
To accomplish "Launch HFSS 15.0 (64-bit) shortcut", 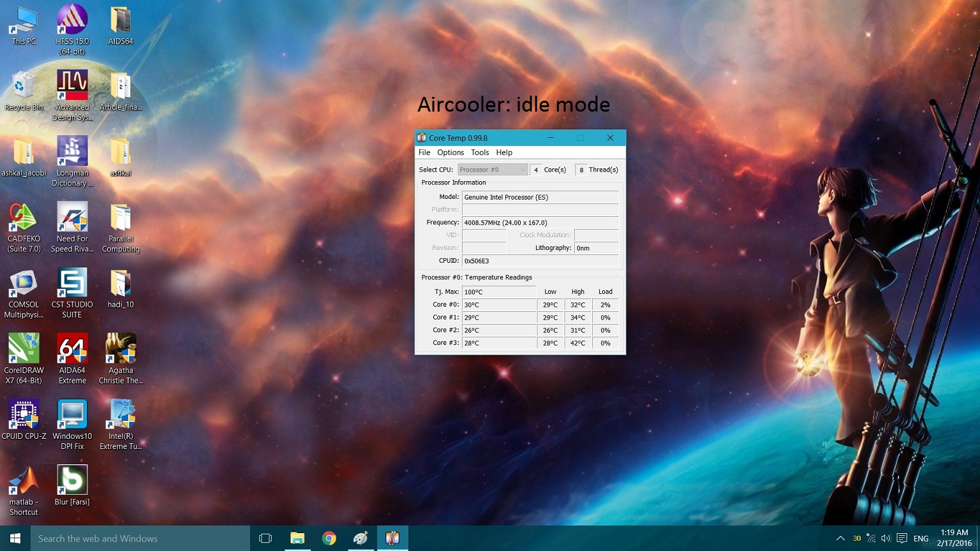I will pyautogui.click(x=72, y=29).
